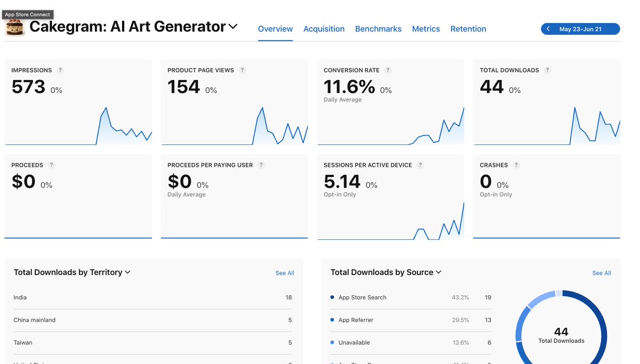640x364 pixels.
Task: Select the App Store Search source
Action: coord(411,297)
